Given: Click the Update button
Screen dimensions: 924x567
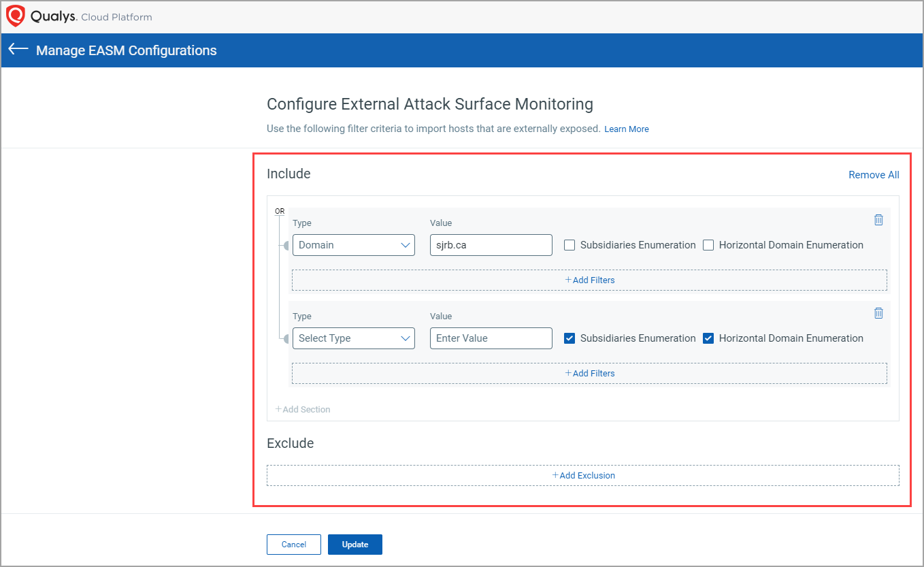Looking at the screenshot, I should pyautogui.click(x=354, y=544).
